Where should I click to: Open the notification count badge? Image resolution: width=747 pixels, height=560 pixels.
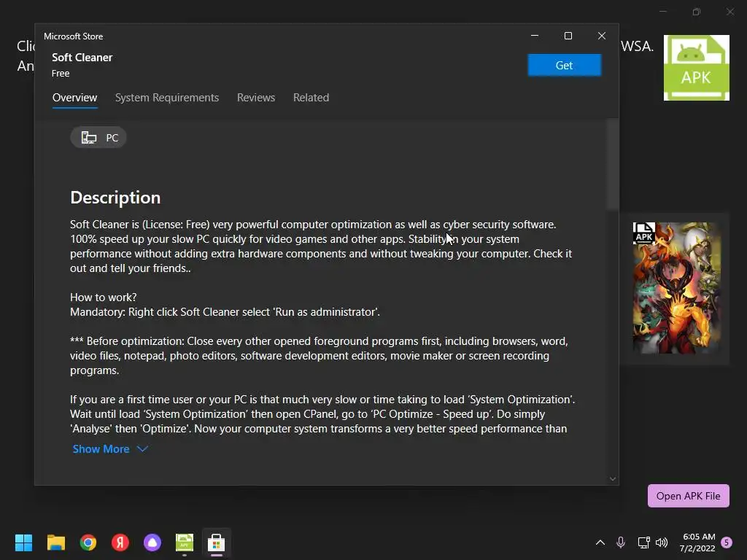[x=727, y=542]
